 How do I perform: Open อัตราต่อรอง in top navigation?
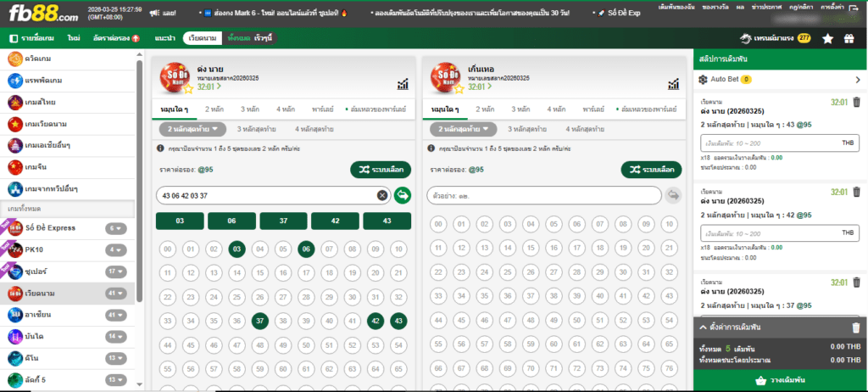click(x=115, y=38)
